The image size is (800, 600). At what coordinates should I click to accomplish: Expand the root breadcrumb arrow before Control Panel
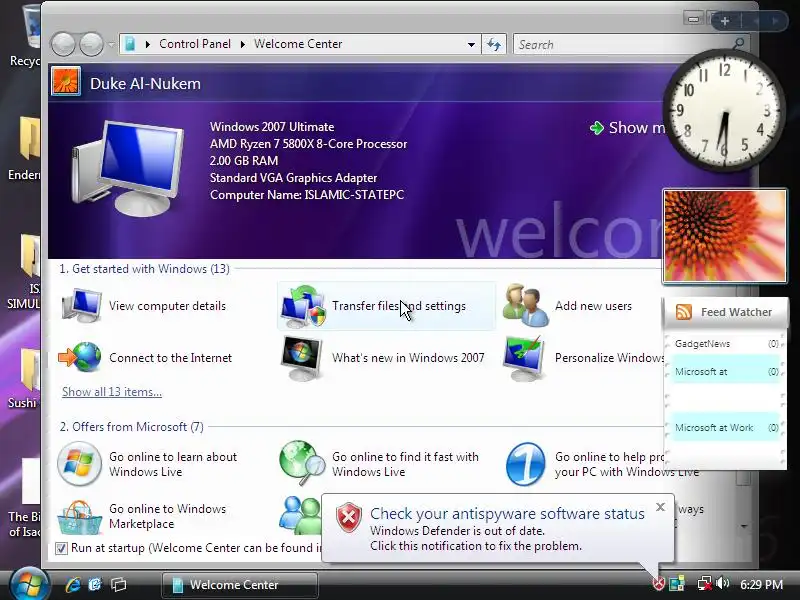click(x=147, y=44)
